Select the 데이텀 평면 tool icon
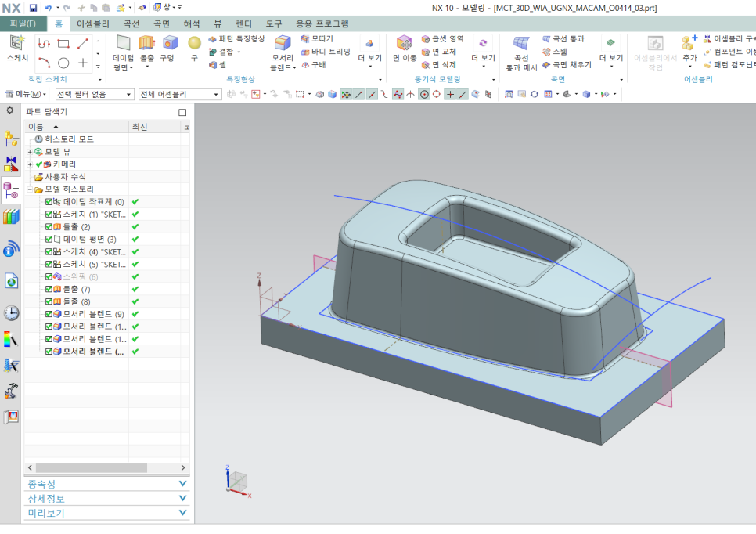756x534 pixels. (124, 43)
